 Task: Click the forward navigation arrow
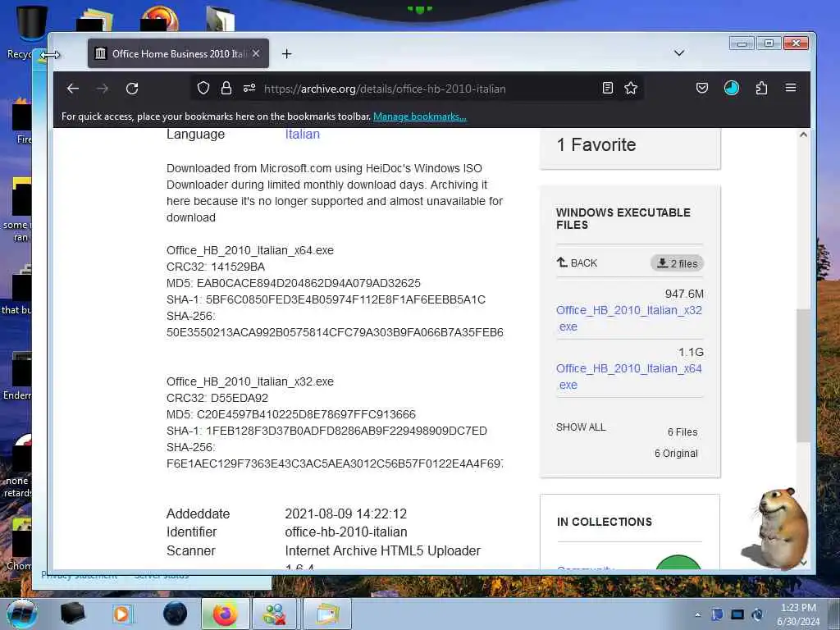click(103, 89)
